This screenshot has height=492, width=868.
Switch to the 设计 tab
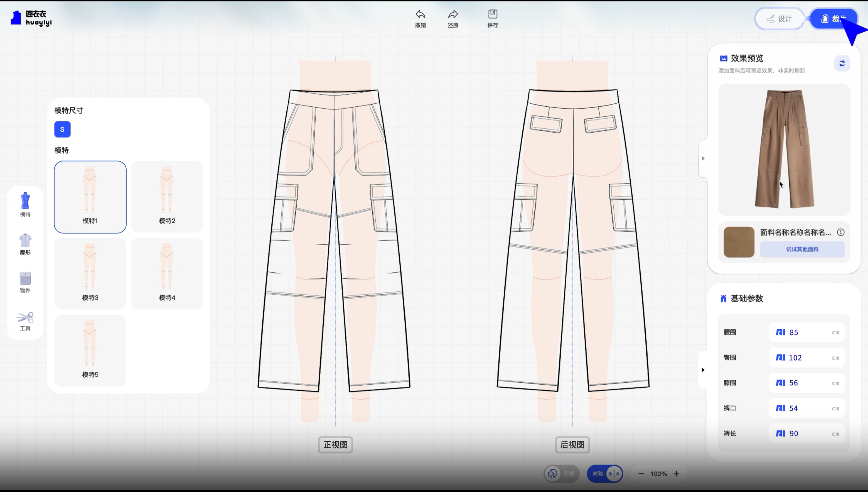(779, 19)
